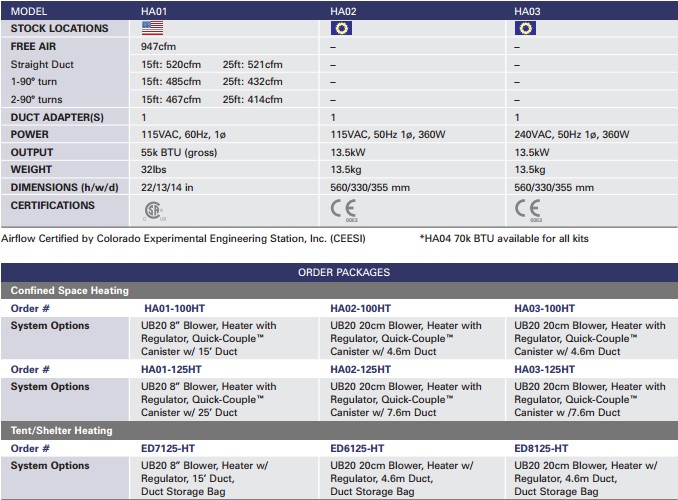Viewport: 678px width, 500px height.
Task: Click the 115VAC, 50Hz 1ø, 360W value
Action: (x=388, y=135)
